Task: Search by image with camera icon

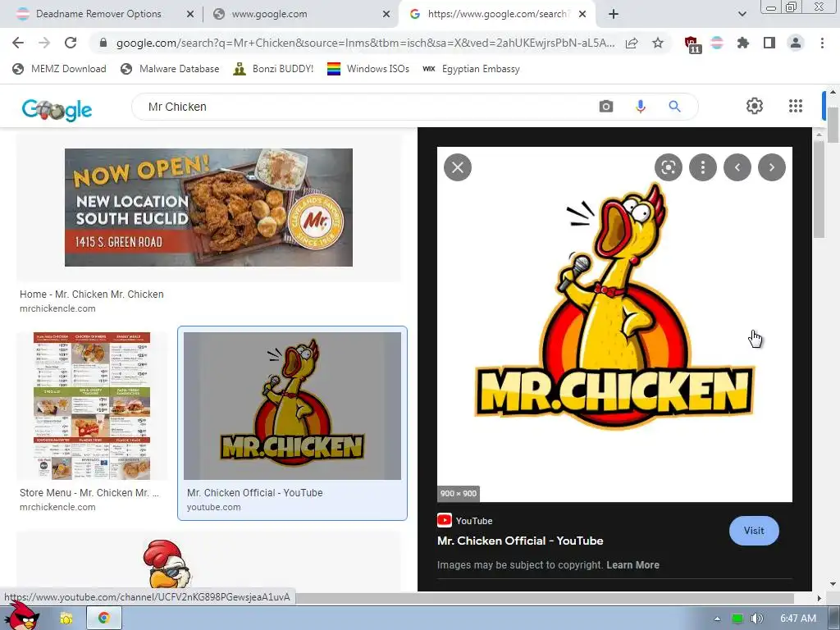Action: point(606,107)
